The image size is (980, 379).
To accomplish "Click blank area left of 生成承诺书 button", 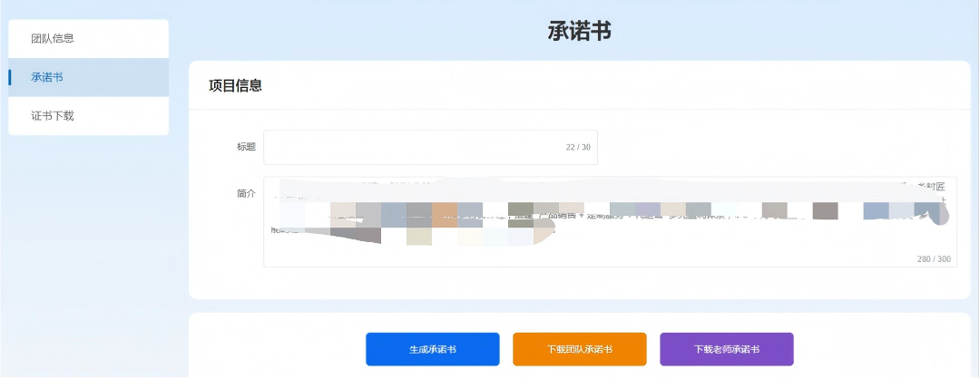I will coord(272,349).
